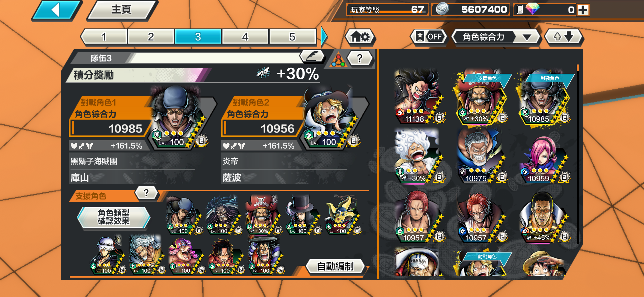
Task: Open the home settings gear icon
Action: click(360, 37)
